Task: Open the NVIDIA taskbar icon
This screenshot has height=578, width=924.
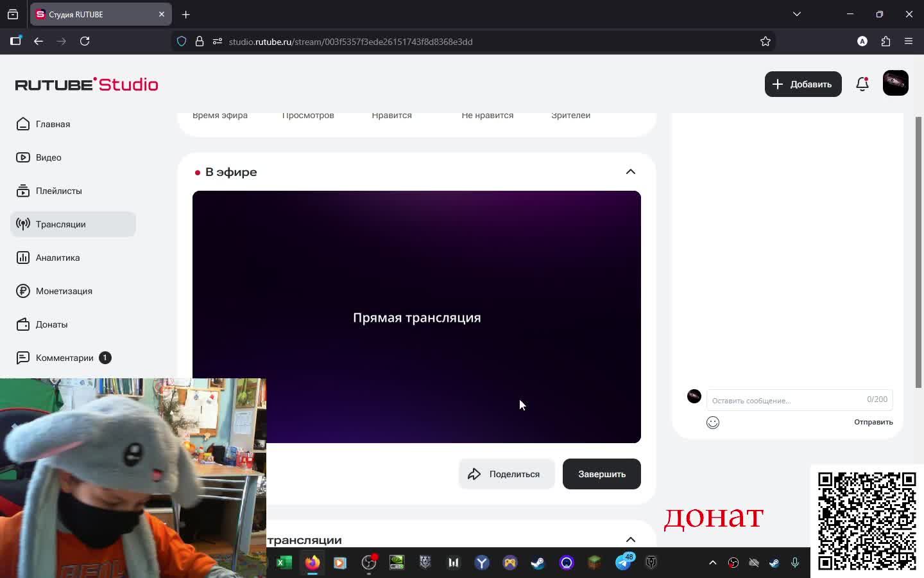Action: 397,563
